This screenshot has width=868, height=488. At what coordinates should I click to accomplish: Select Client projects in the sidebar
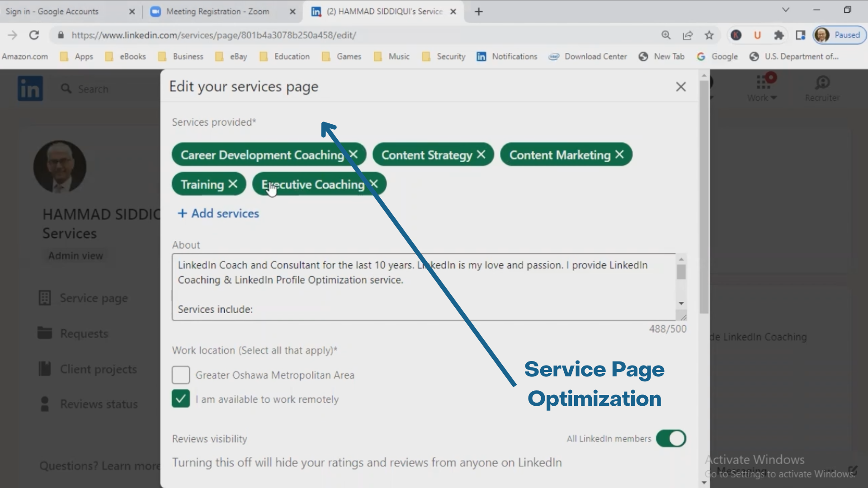pyautogui.click(x=88, y=369)
